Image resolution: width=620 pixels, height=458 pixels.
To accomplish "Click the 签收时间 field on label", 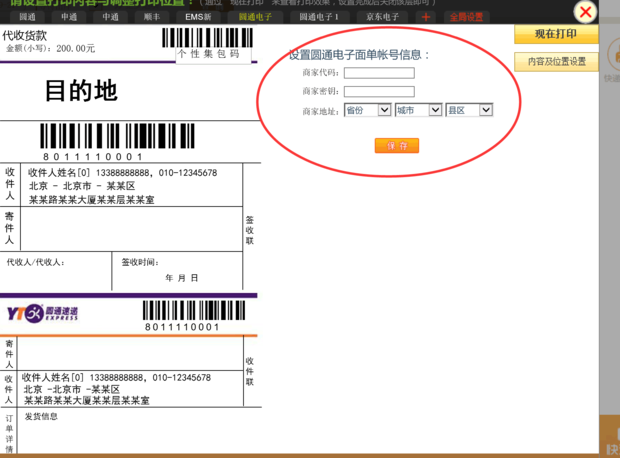I will [x=140, y=262].
